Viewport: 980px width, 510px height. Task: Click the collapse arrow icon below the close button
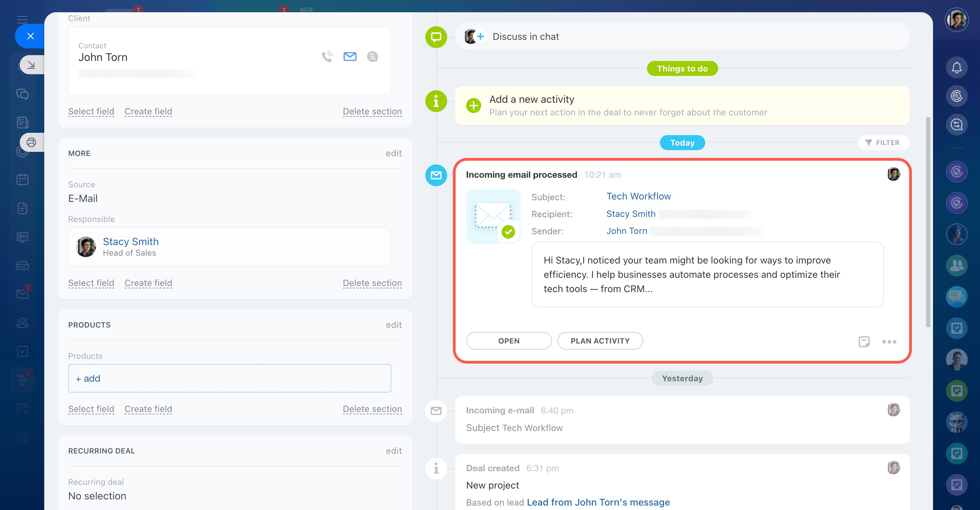point(31,65)
